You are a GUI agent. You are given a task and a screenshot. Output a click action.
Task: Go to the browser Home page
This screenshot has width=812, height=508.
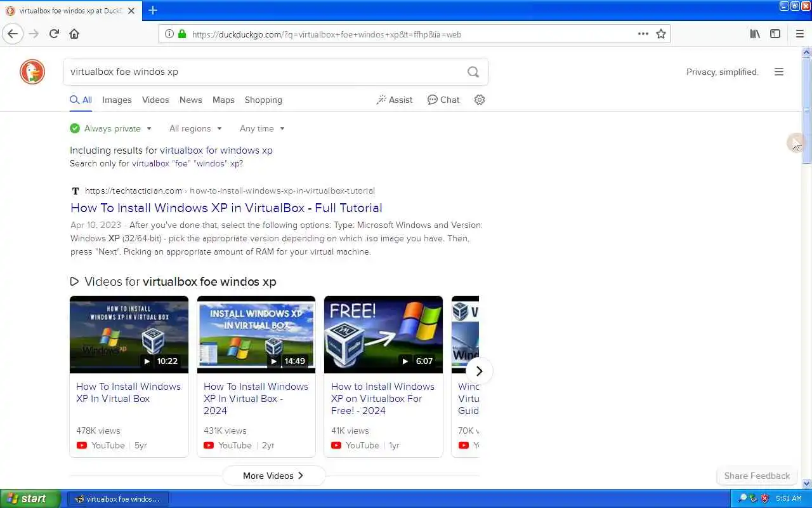pos(74,34)
